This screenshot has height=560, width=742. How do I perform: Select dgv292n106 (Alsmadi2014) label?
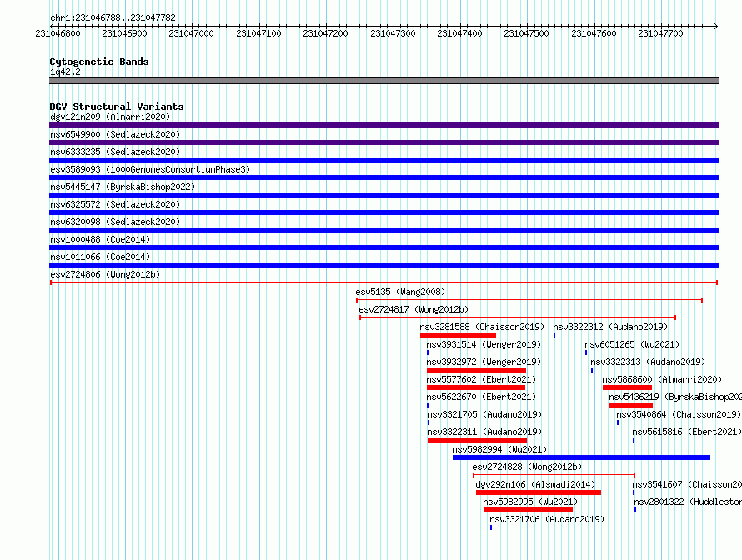click(x=535, y=484)
